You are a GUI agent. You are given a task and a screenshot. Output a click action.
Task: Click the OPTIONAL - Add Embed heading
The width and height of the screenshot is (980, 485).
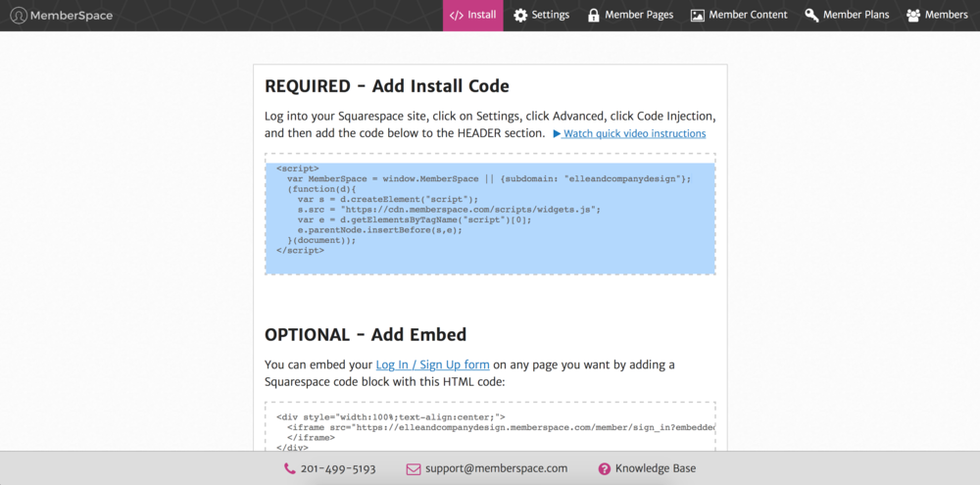366,334
